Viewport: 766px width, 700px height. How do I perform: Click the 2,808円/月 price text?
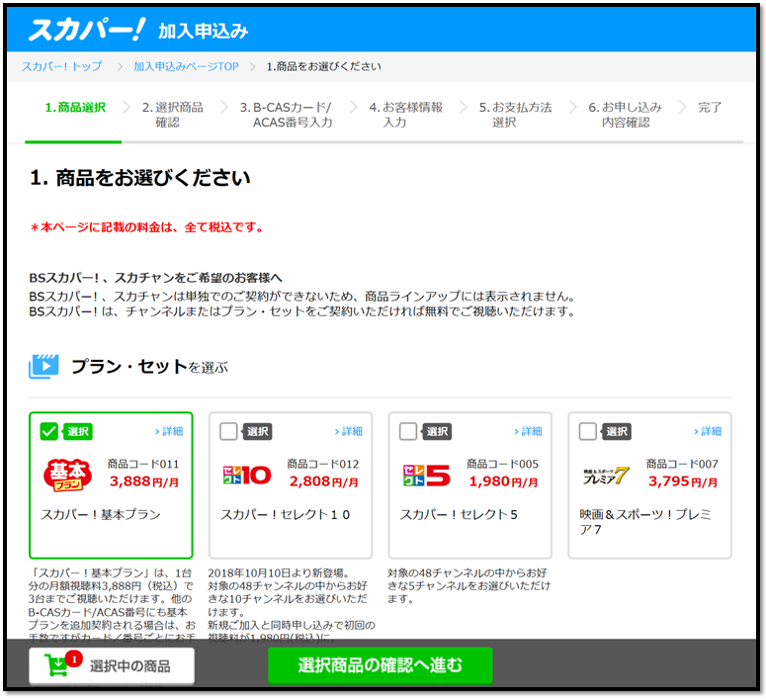click(323, 481)
